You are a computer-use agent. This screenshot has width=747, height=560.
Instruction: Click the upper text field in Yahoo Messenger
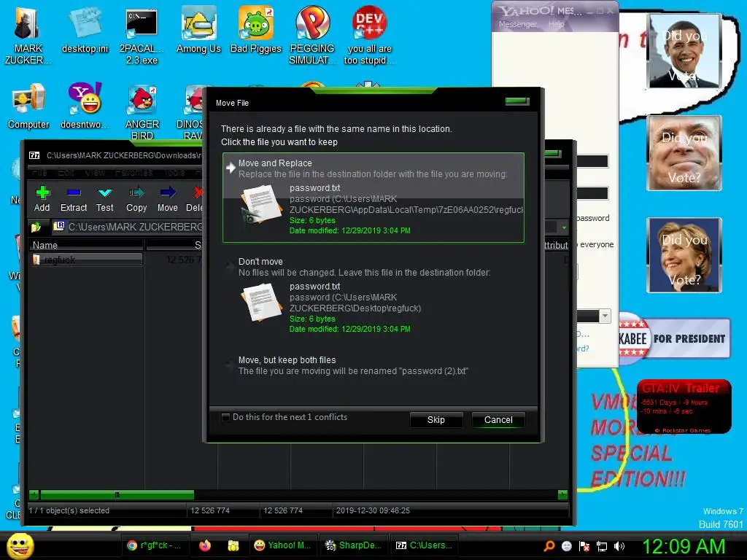point(592,161)
